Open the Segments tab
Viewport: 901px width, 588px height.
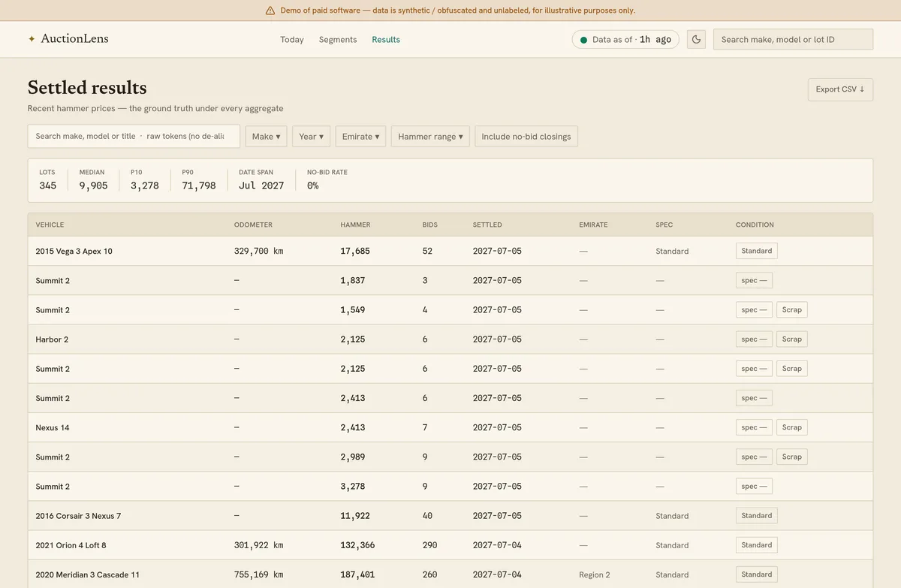tap(338, 40)
